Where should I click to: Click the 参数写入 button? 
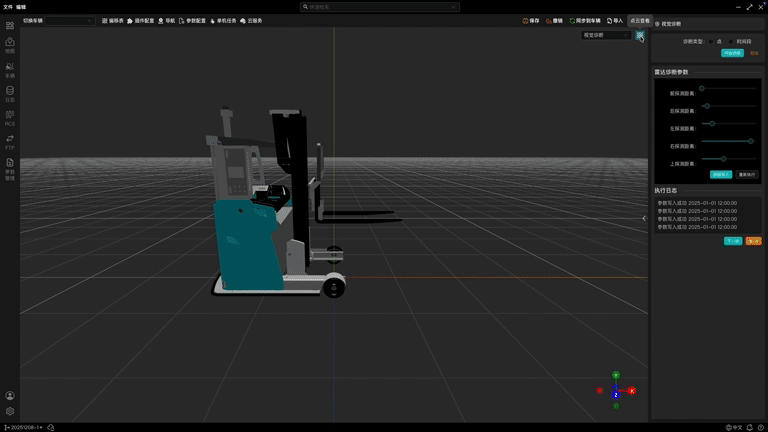coord(720,174)
